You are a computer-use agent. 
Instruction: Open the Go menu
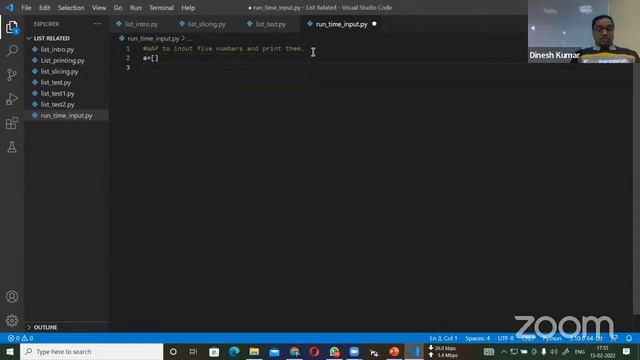tap(118, 8)
